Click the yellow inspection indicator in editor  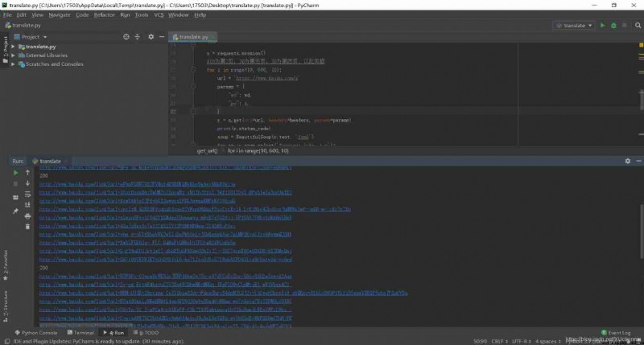click(x=641, y=45)
